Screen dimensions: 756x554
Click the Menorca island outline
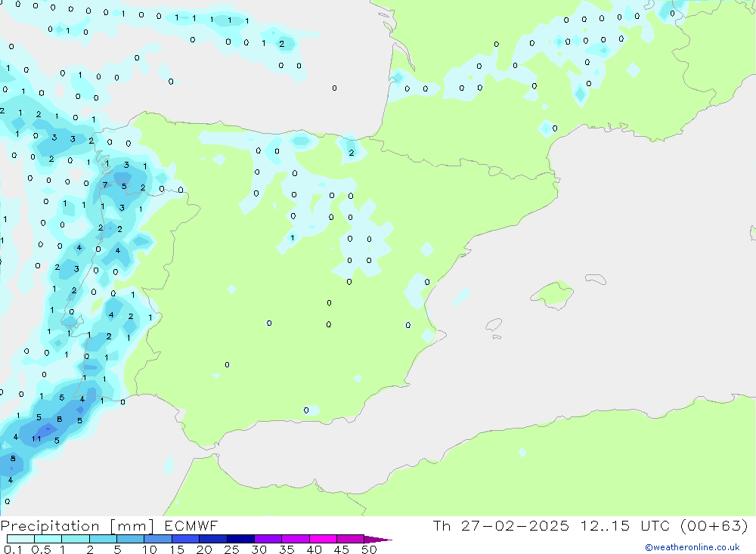click(x=596, y=279)
